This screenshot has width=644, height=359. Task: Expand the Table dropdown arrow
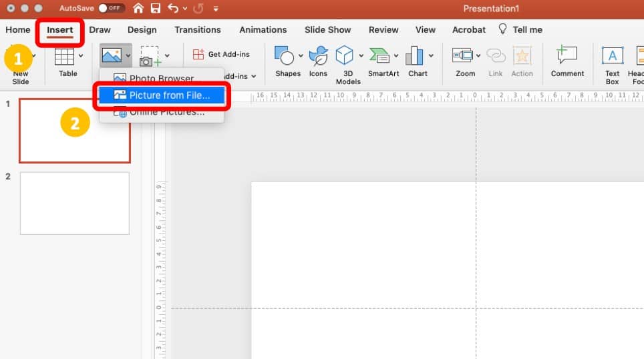coord(81,56)
